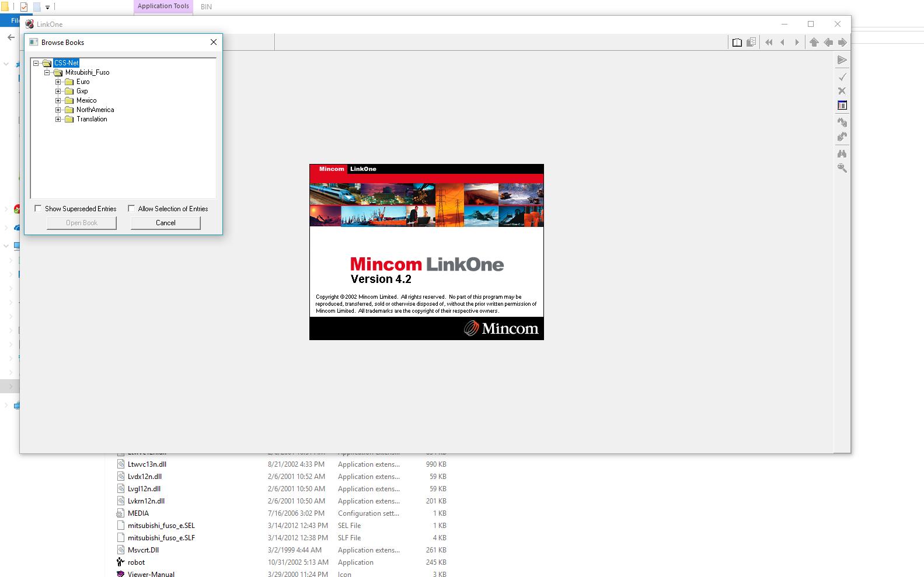The height and width of the screenshot is (577, 924).
Task: Select Lvkrn12n.dll file in Explorer
Action: [146, 501]
